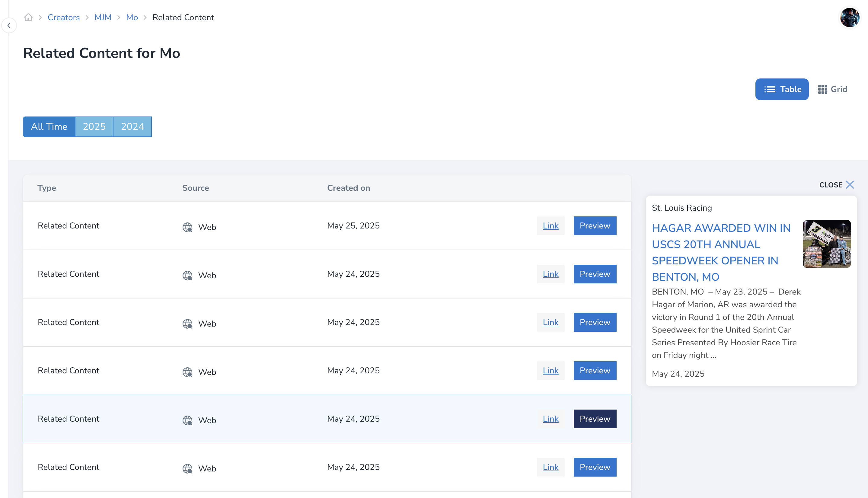Click the St. Louis Racing source label
The width and height of the screenshot is (868, 498).
pyautogui.click(x=681, y=208)
